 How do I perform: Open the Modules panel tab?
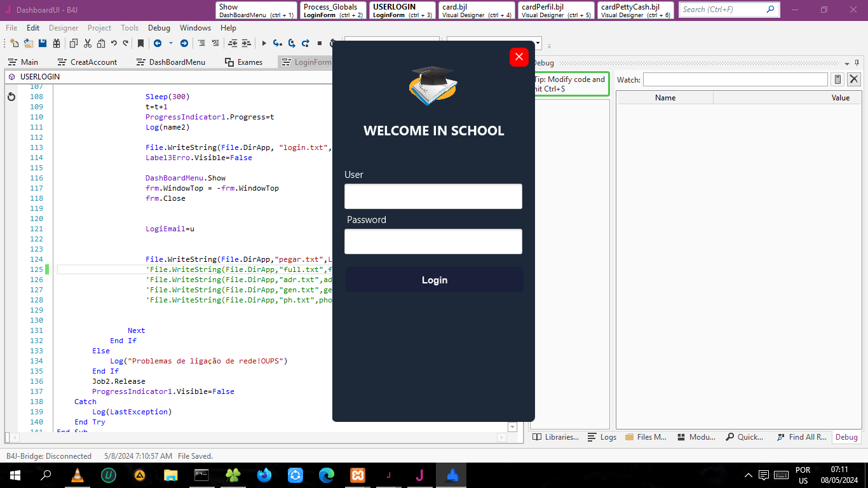[696, 437]
